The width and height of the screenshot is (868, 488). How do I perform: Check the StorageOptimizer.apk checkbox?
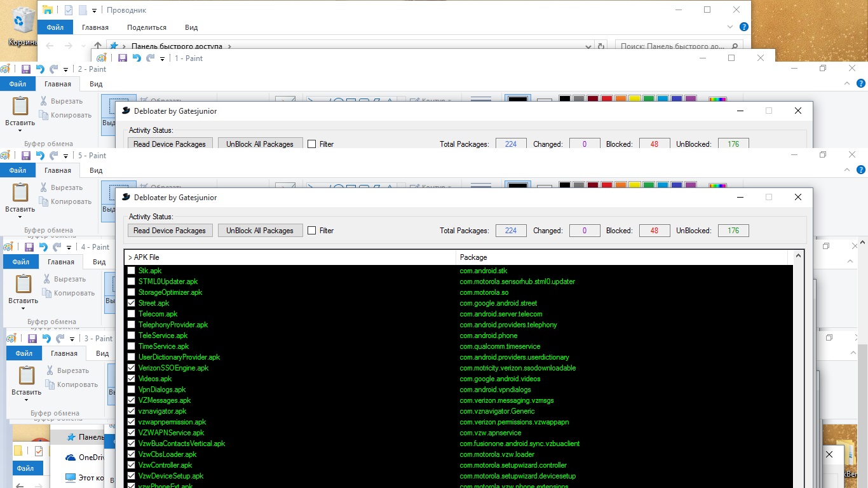point(132,292)
